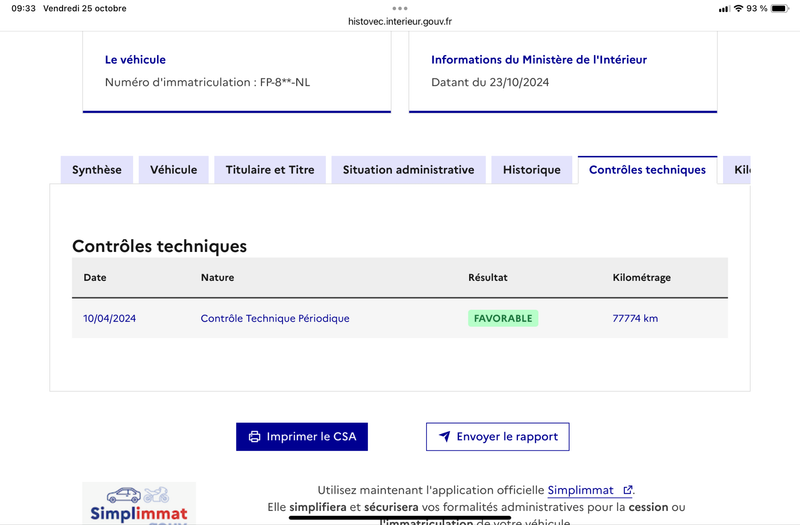The width and height of the screenshot is (800, 525).
Task: Open the Titulaire et Titre tab
Action: click(270, 170)
